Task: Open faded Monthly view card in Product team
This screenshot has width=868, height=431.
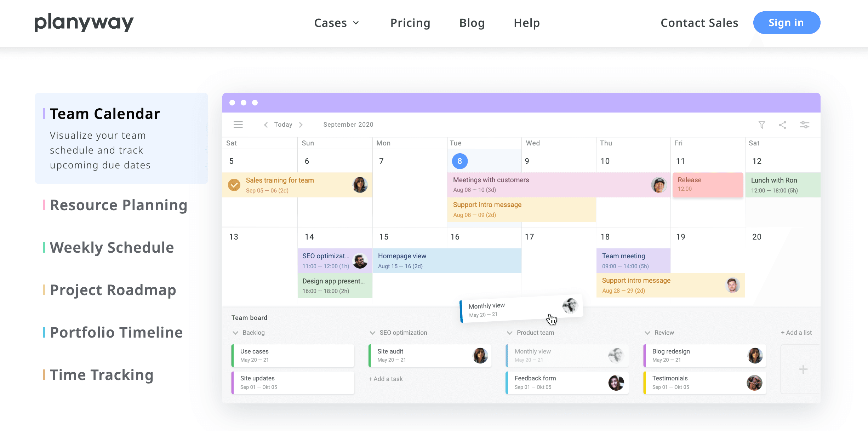Action: coord(567,355)
